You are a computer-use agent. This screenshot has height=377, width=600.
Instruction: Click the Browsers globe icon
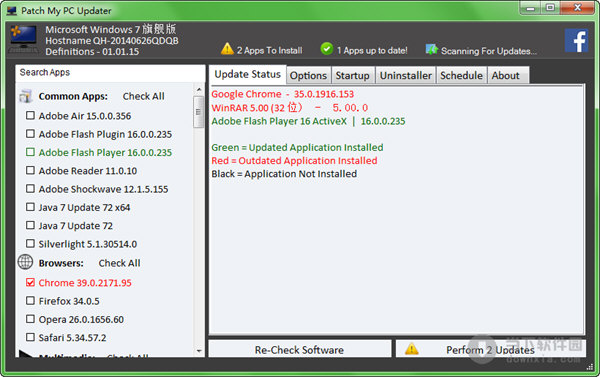25,262
